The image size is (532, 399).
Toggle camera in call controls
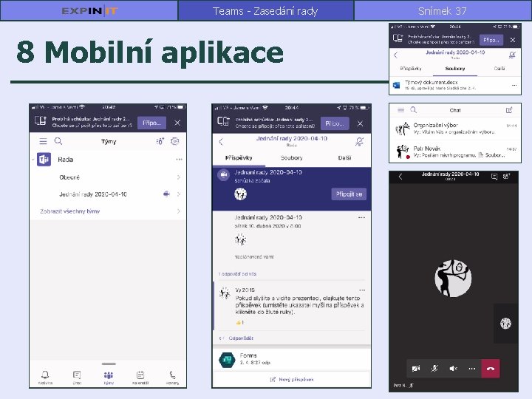click(416, 369)
